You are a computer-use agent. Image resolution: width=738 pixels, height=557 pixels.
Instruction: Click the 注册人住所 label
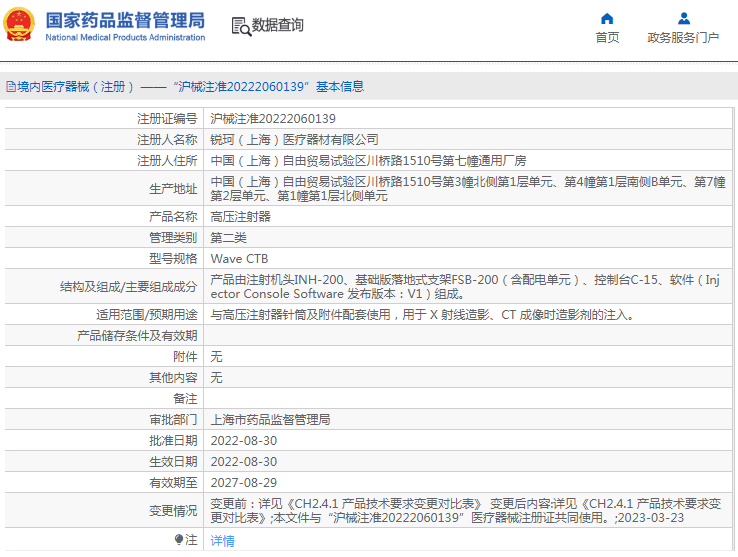pyautogui.click(x=167, y=161)
